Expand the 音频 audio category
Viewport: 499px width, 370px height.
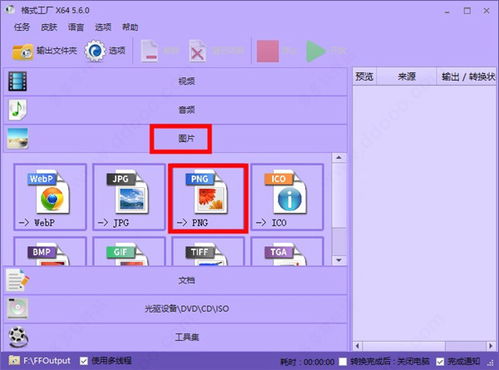point(175,110)
